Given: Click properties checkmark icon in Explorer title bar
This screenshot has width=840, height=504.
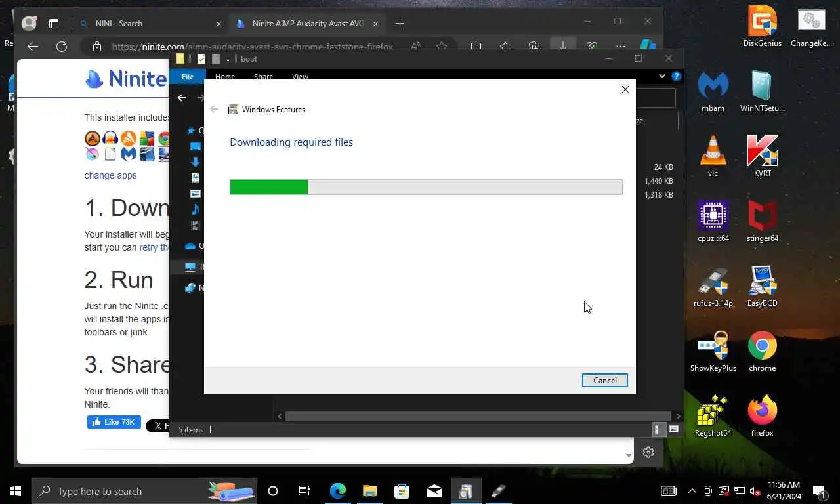Looking at the screenshot, I should (x=201, y=59).
